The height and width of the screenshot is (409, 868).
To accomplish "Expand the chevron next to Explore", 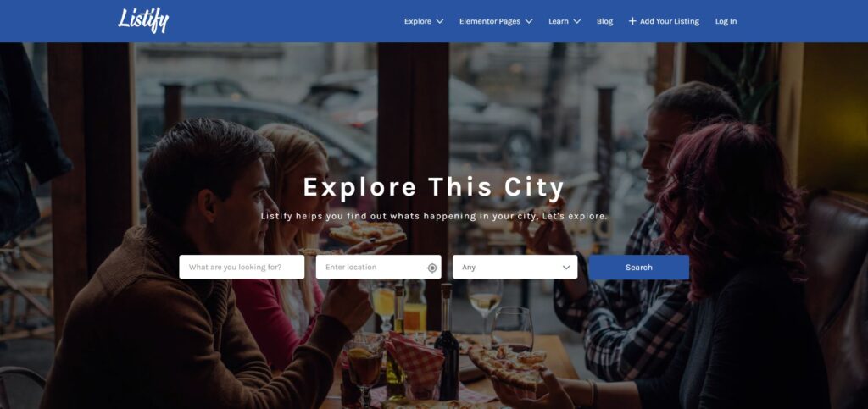I will [440, 21].
